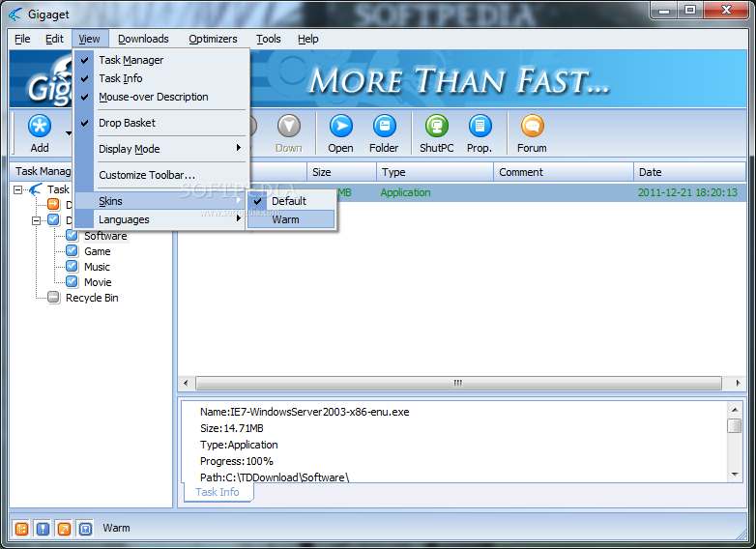Sort by the Date column header
The image size is (756, 549).
[x=690, y=172]
